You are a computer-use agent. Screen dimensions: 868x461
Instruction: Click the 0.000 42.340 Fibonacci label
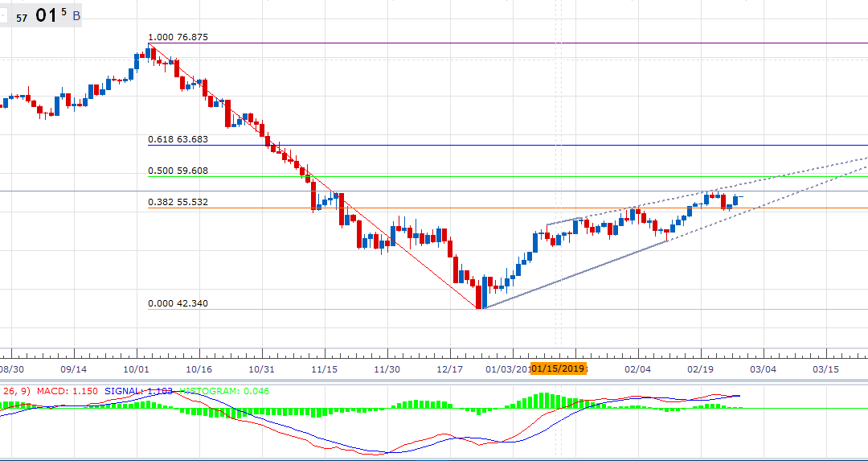coord(178,303)
